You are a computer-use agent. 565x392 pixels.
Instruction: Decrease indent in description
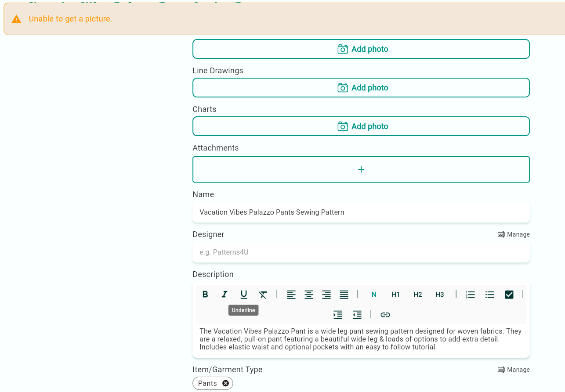(357, 315)
